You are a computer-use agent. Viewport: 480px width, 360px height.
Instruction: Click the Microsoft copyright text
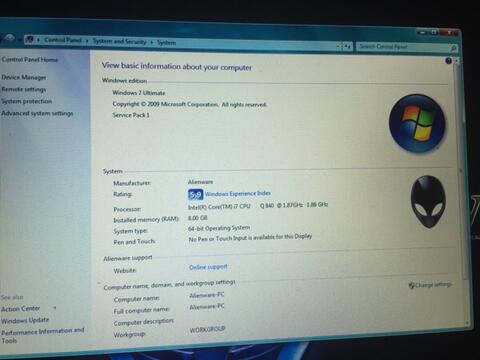(190, 104)
